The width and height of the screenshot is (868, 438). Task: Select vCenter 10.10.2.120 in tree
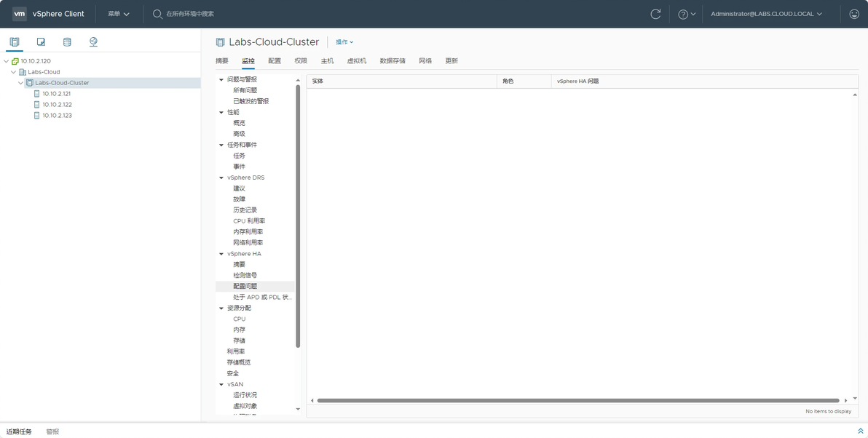pyautogui.click(x=36, y=61)
